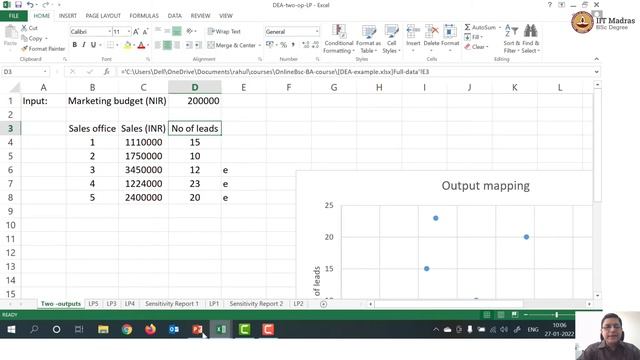640x360 pixels.
Task: Open Format as Table gallery
Action: point(368,39)
